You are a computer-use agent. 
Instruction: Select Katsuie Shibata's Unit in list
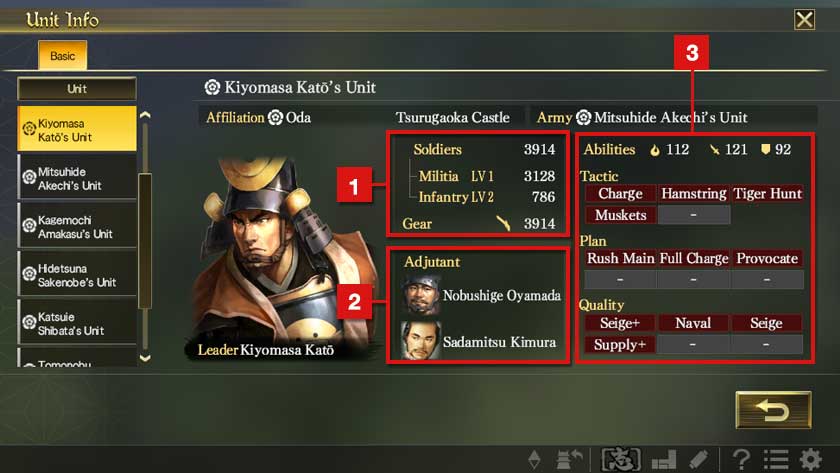77,324
